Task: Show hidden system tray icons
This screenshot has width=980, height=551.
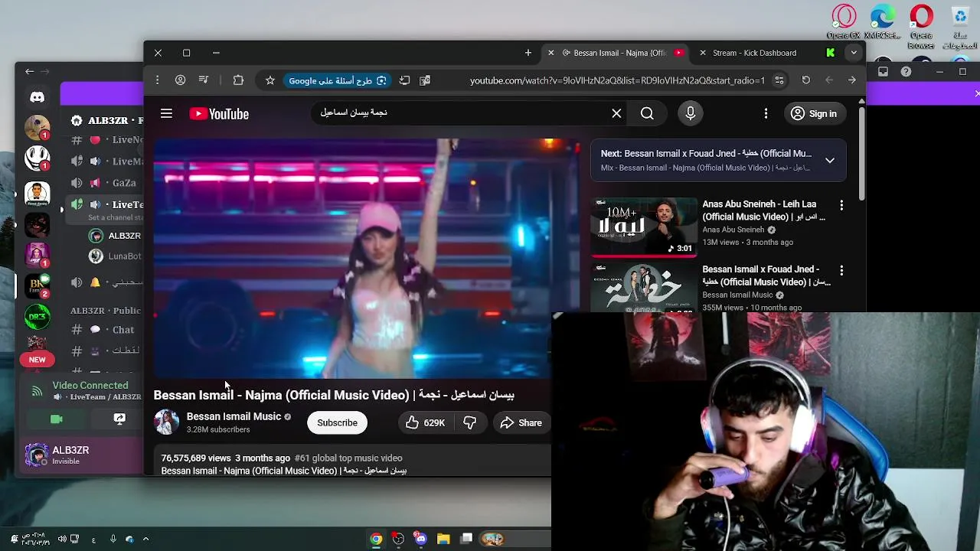Action: click(145, 539)
